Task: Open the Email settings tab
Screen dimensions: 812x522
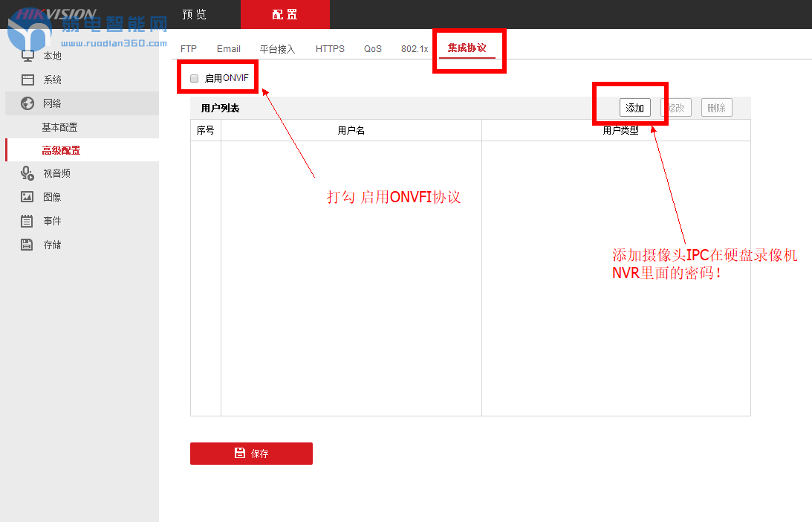Action: tap(229, 49)
